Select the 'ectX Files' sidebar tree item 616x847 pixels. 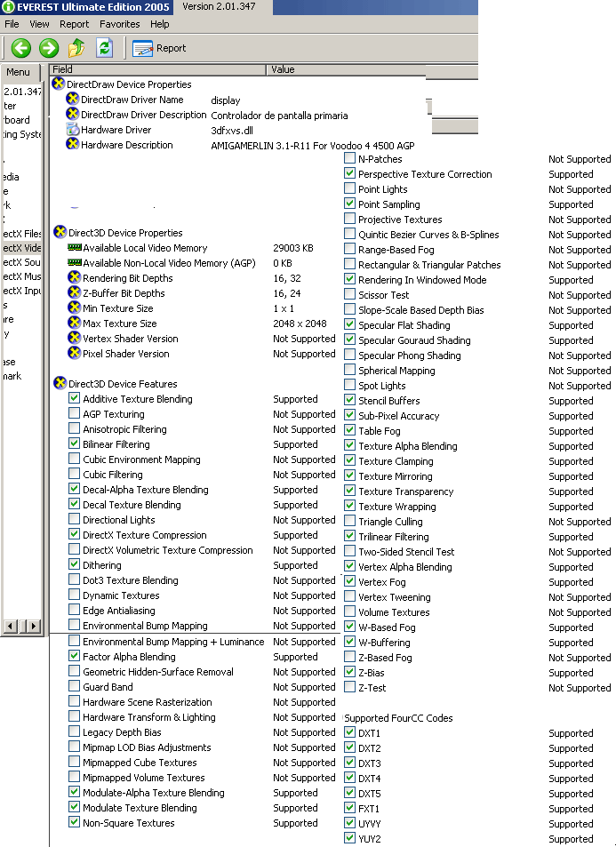(21, 234)
